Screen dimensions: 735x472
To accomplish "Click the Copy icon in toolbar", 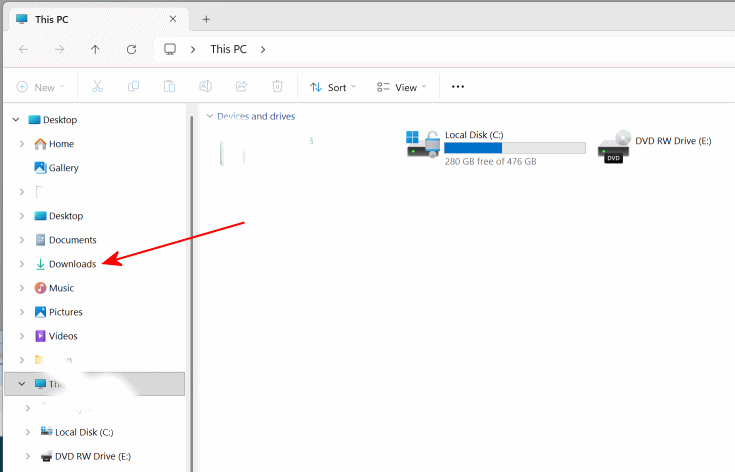I will [x=133, y=87].
